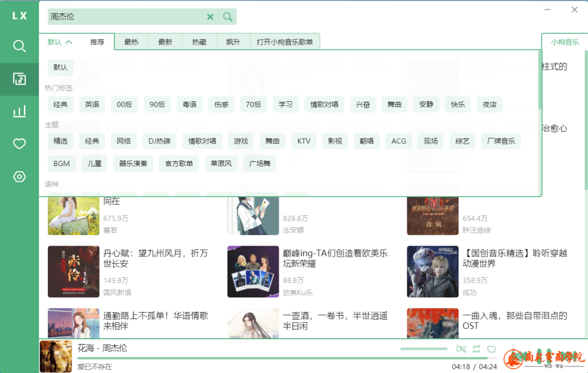Viewport: 588px width, 373px height.
Task: Select the KTV theme tag
Action: (x=304, y=141)
